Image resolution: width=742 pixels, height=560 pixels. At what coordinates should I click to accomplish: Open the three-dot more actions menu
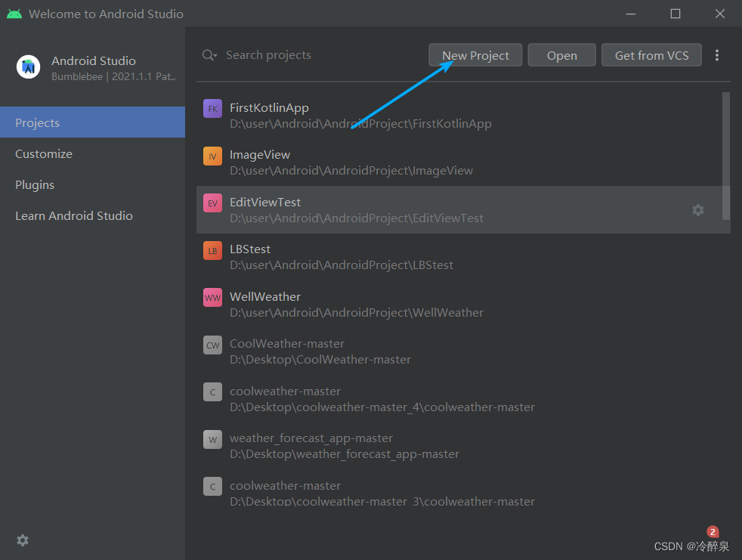[x=717, y=55]
